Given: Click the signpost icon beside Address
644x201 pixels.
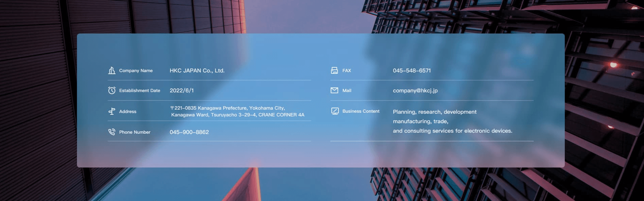Looking at the screenshot, I should coord(111,111).
